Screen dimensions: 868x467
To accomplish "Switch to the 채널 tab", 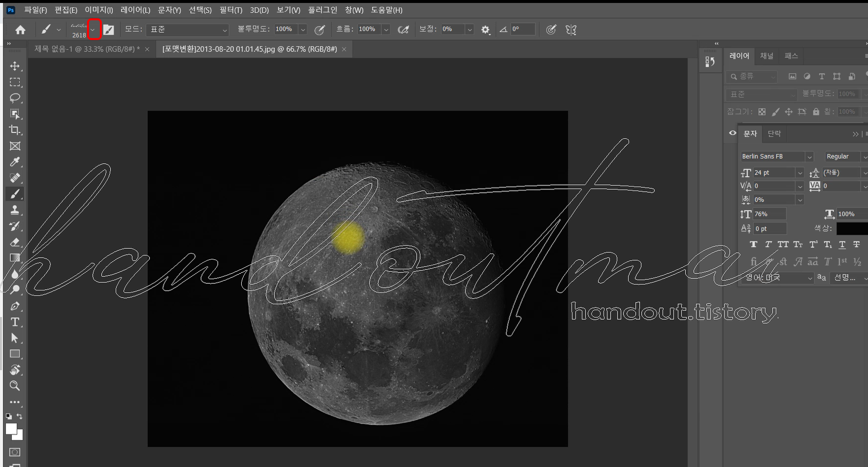I will (767, 56).
